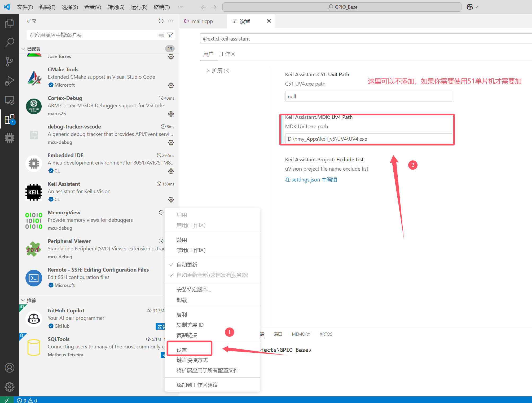Image resolution: width=532 pixels, height=403 pixels.
Task: Click 卸载 to uninstall extension
Action: tap(182, 300)
